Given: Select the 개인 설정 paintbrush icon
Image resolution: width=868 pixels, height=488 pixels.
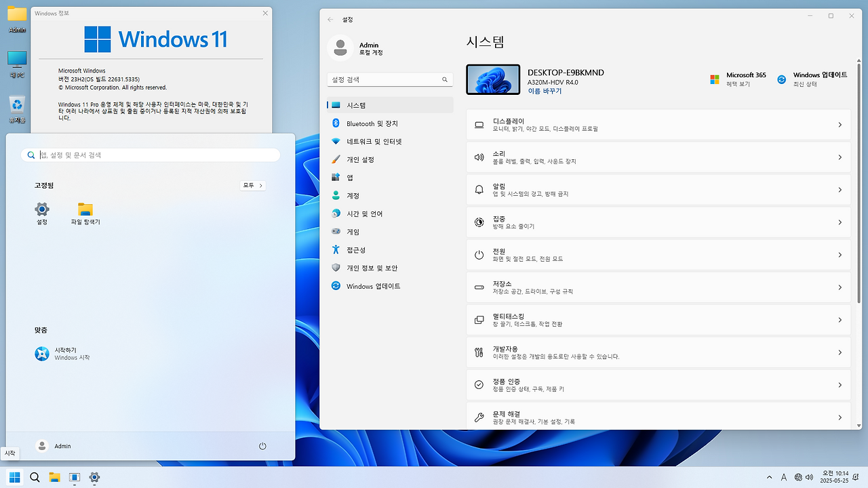Looking at the screenshot, I should (x=336, y=159).
